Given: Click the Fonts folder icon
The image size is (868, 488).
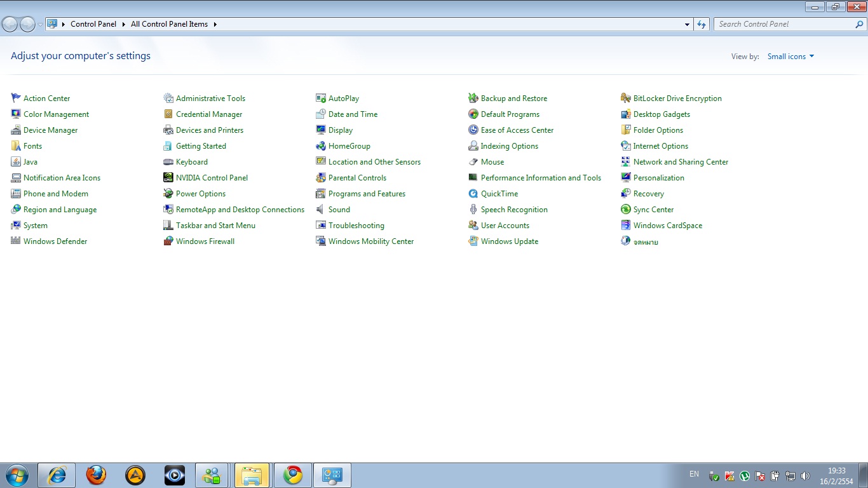Looking at the screenshot, I should pyautogui.click(x=16, y=146).
